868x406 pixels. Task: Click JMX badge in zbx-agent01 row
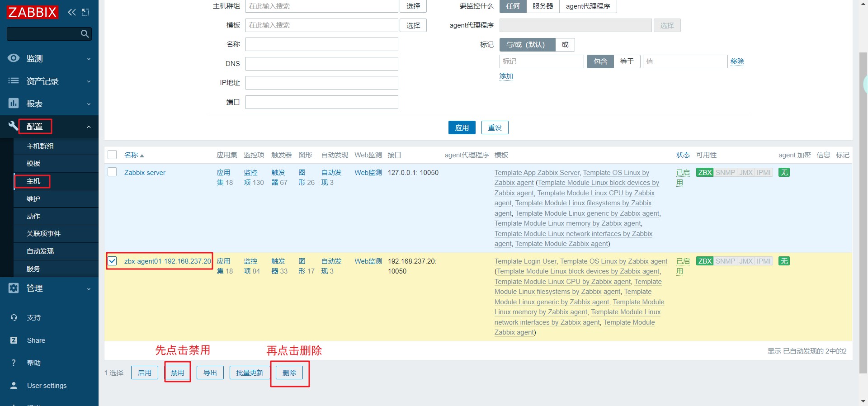[x=746, y=261]
